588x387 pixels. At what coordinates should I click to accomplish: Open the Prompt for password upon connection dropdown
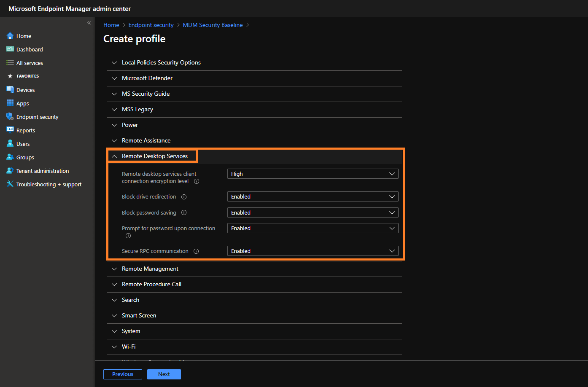coord(313,228)
